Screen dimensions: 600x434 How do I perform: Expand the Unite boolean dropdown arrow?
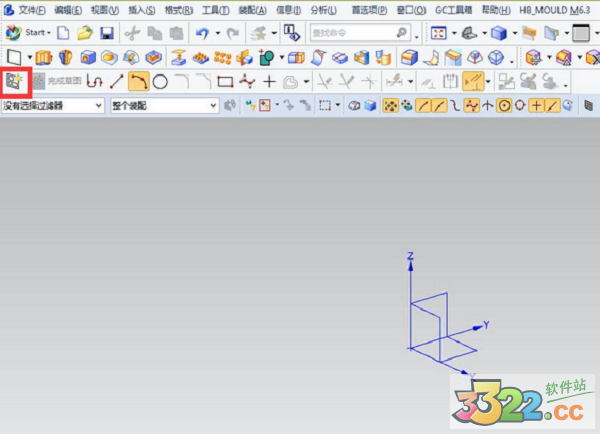282,58
